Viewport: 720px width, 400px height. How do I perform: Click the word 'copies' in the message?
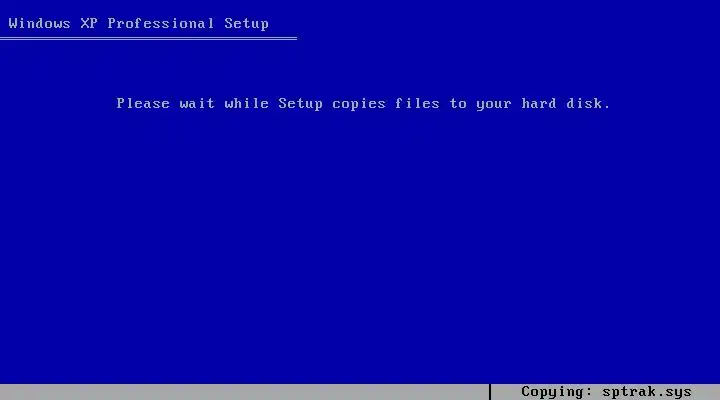(x=359, y=104)
